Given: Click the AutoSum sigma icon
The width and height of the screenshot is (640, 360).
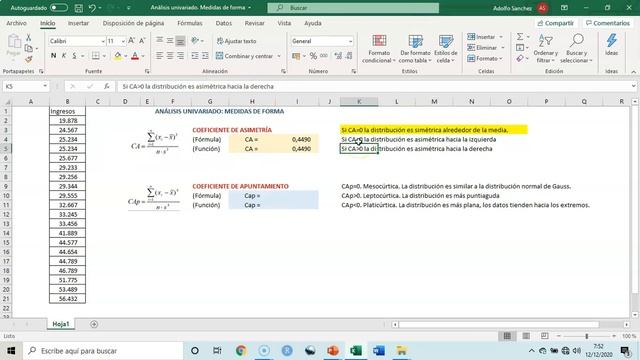Looking at the screenshot, I should [x=520, y=37].
